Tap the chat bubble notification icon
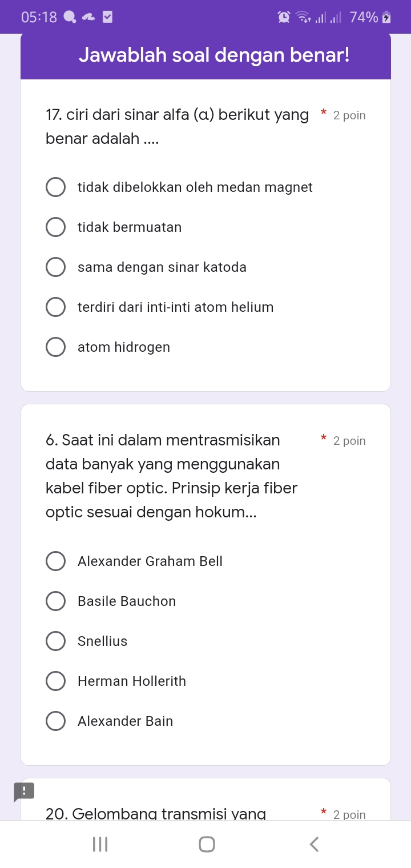This screenshot has height=868, width=411. coord(70,17)
